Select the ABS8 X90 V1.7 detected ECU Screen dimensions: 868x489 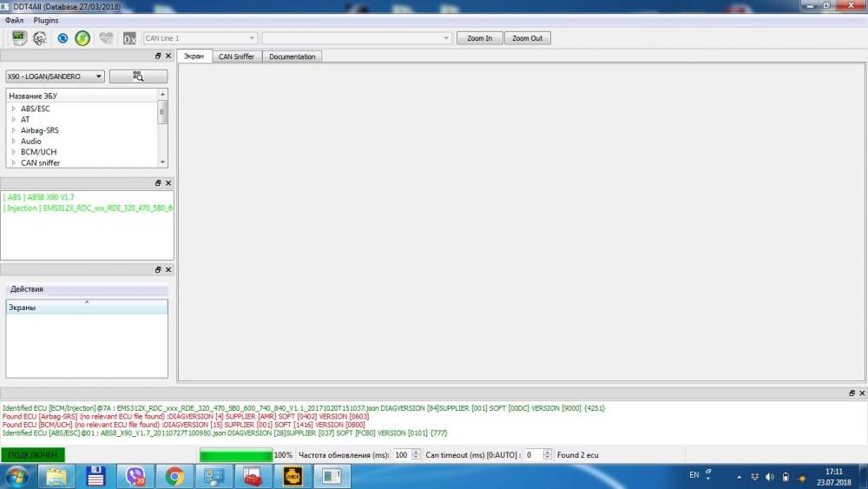39,197
